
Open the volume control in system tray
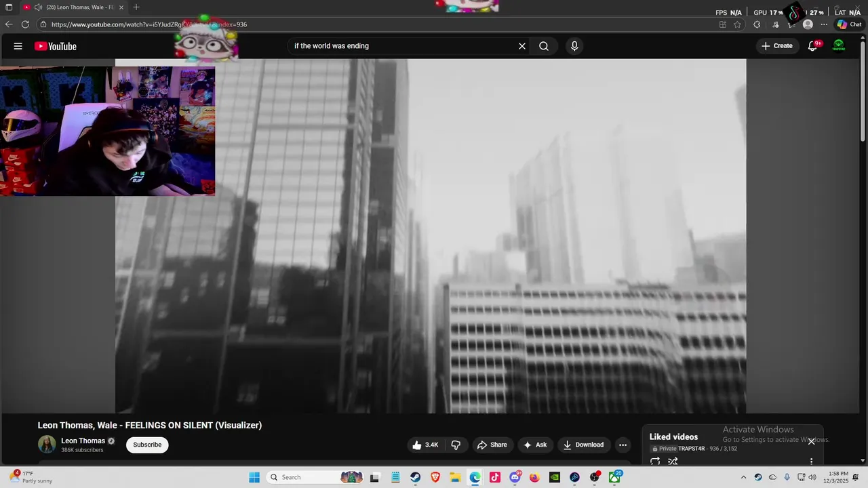[x=812, y=477]
